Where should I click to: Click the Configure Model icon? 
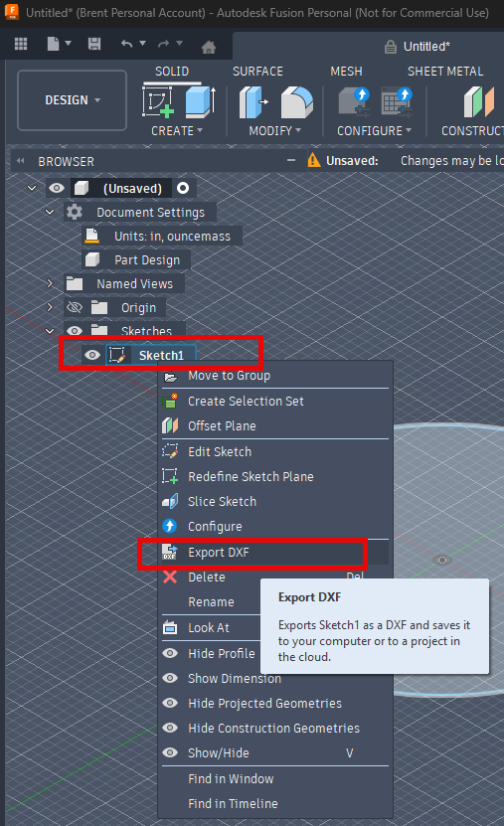[x=354, y=101]
